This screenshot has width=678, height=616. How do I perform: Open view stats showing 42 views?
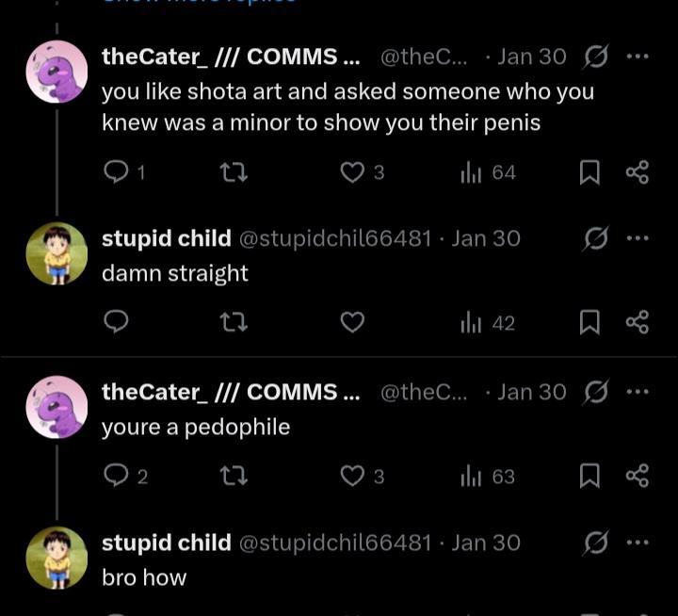(487, 323)
